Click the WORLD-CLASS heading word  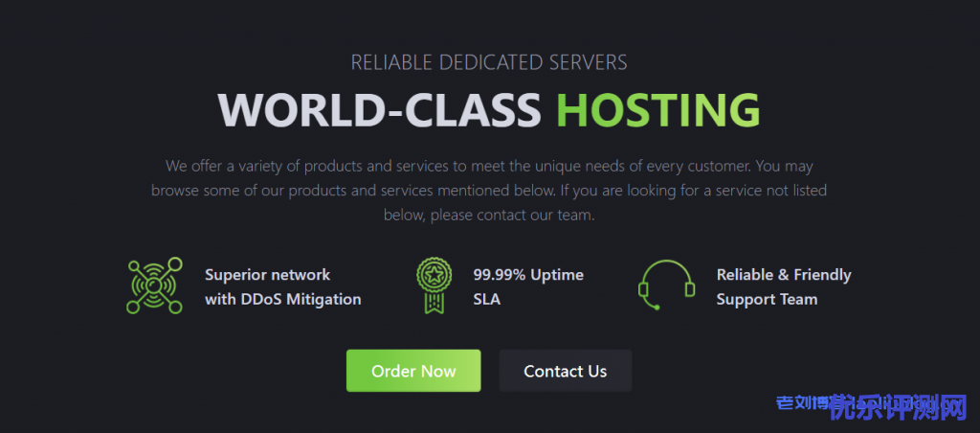point(379,110)
